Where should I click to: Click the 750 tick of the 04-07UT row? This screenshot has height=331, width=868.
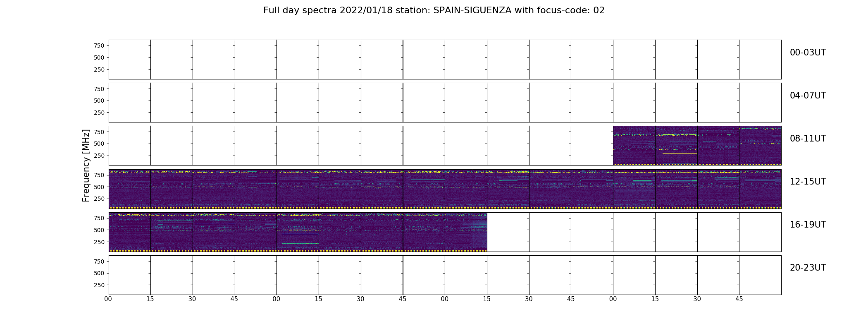pos(99,89)
